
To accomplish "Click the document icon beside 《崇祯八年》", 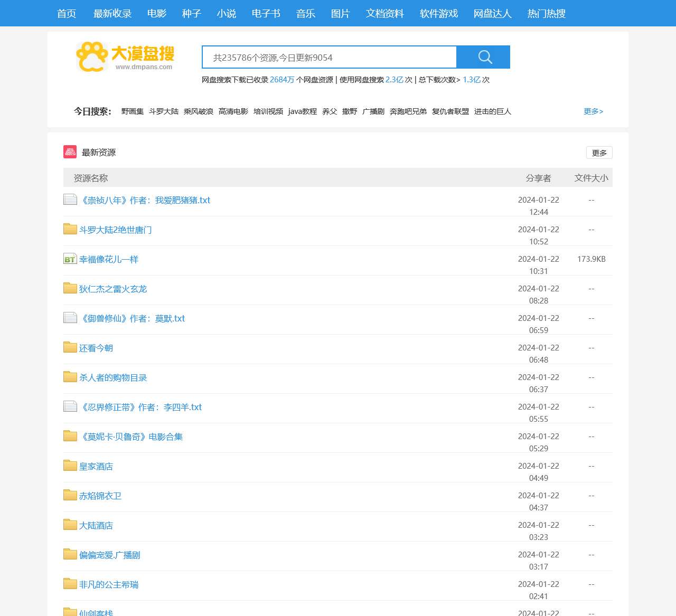I will pos(70,199).
